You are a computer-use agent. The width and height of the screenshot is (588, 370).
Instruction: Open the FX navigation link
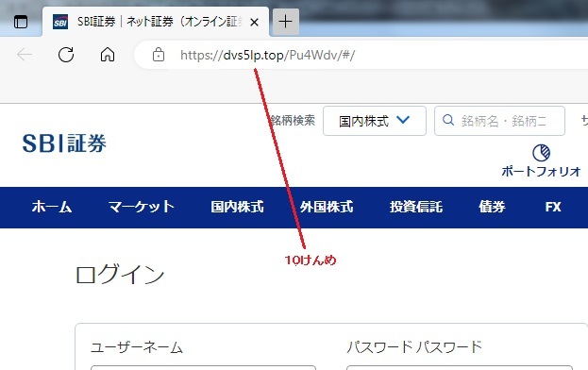(553, 207)
